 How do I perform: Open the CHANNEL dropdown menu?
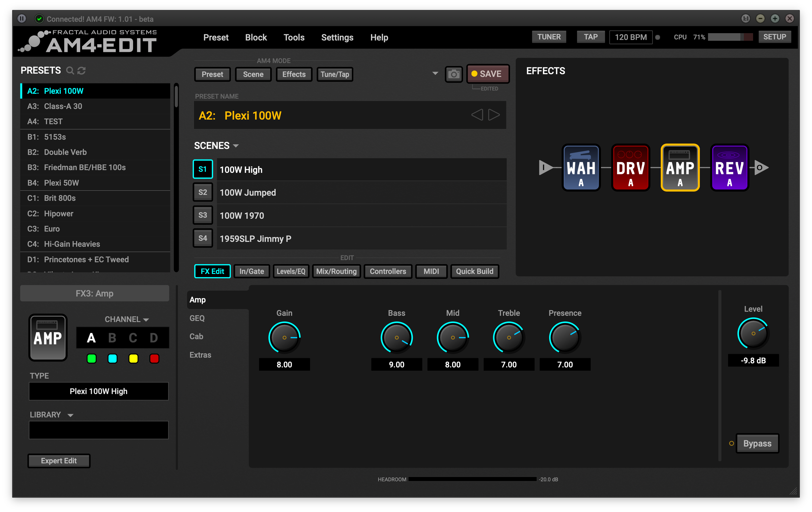(146, 320)
